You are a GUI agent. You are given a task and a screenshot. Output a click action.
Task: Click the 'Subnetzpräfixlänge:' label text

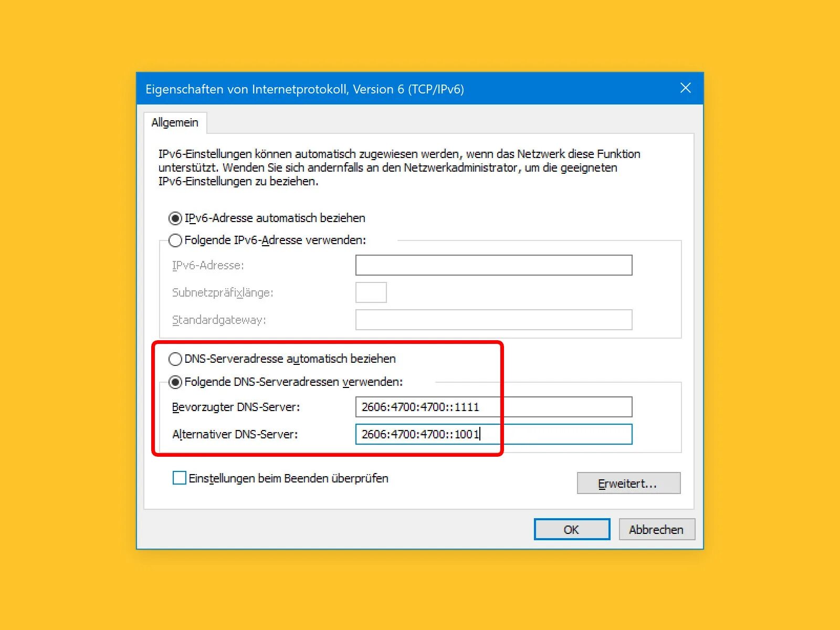pyautogui.click(x=223, y=292)
